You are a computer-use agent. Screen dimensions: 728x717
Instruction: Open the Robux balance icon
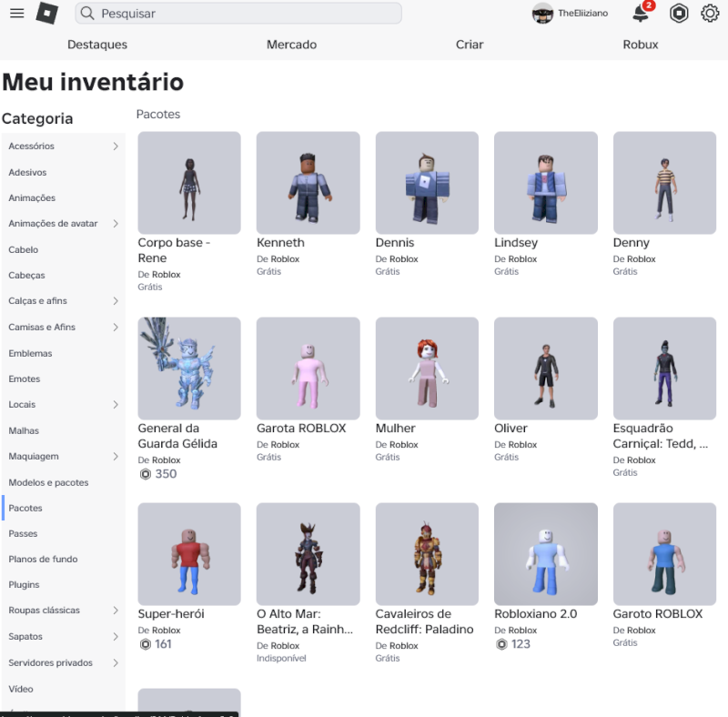[x=678, y=13]
